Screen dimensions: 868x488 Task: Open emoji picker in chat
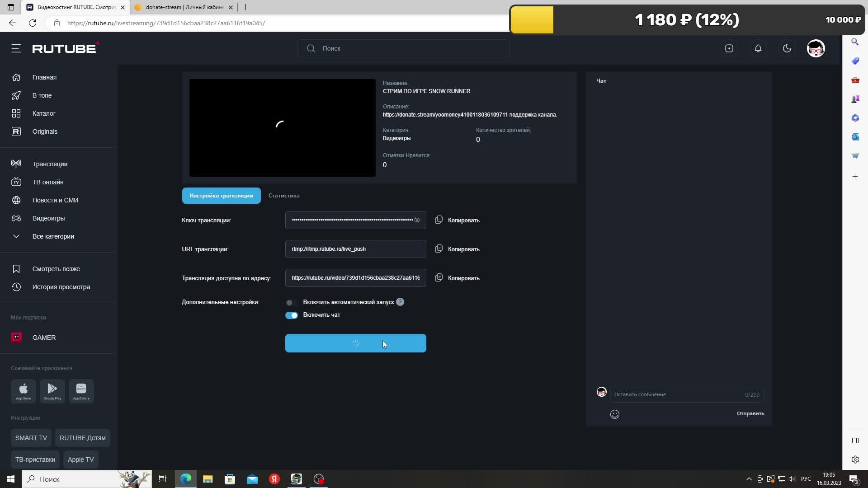614,414
